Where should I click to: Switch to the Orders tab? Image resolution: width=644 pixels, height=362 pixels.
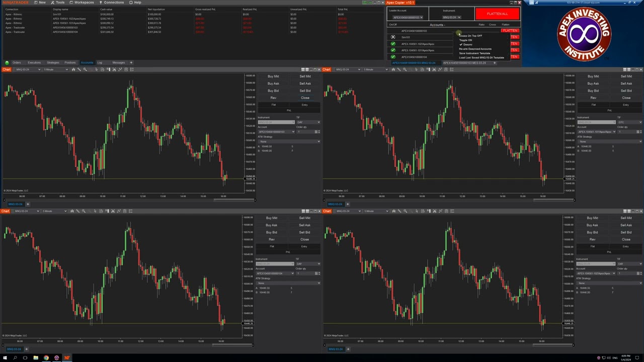point(17,63)
